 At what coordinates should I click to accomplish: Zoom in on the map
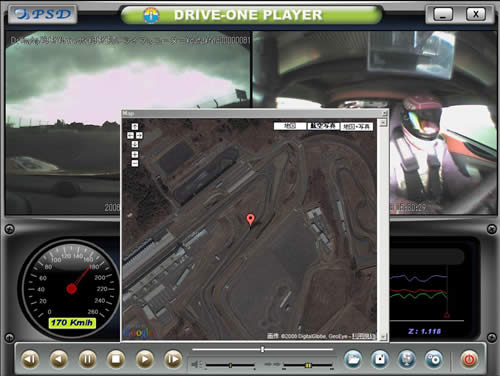pos(135,154)
